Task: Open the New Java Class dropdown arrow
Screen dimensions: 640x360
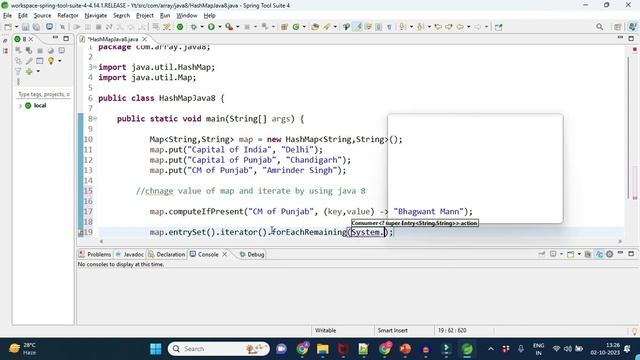Action: click(x=304, y=27)
